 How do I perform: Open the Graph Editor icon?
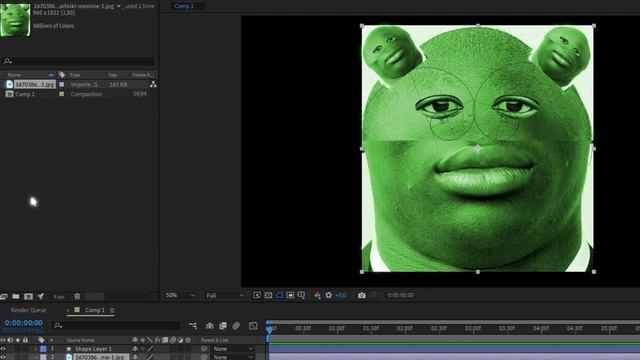tap(253, 325)
